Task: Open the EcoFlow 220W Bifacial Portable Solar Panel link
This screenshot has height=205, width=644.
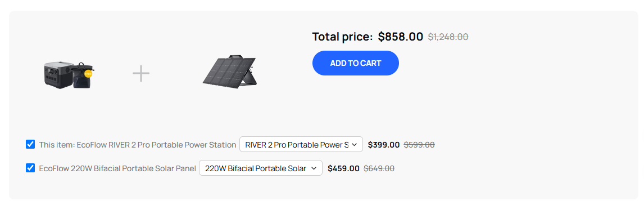Action: (x=117, y=168)
